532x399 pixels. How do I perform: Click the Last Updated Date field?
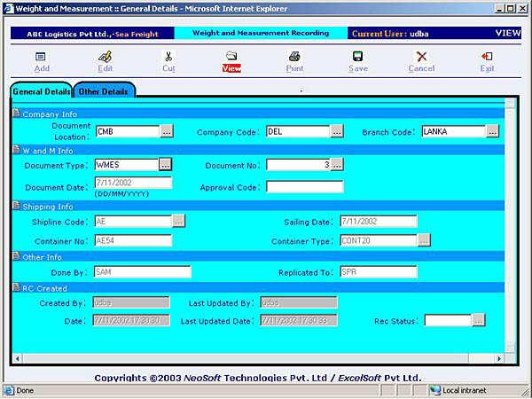tap(299, 320)
